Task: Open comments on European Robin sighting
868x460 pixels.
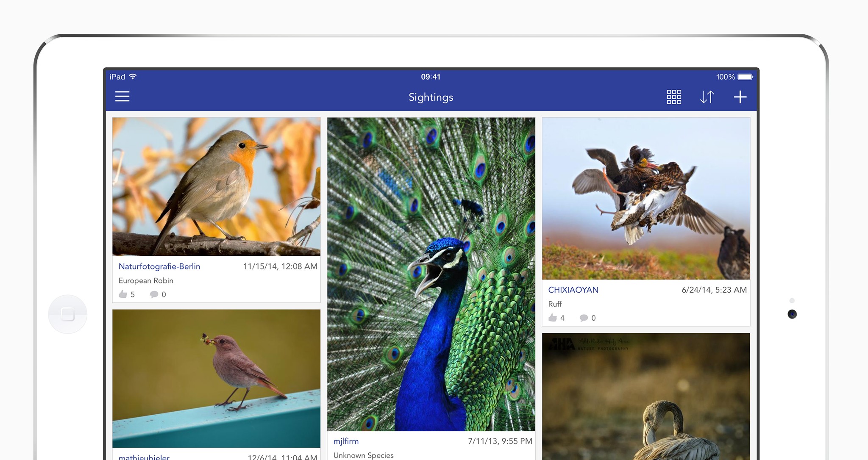Action: tap(154, 294)
